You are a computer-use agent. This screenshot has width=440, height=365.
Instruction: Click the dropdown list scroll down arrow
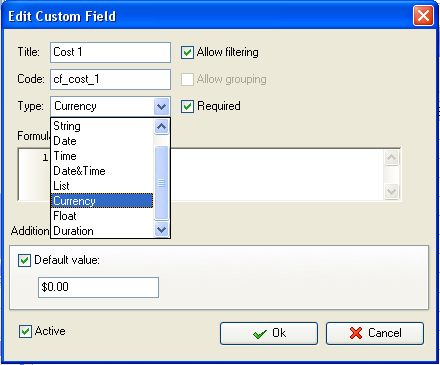(x=162, y=230)
